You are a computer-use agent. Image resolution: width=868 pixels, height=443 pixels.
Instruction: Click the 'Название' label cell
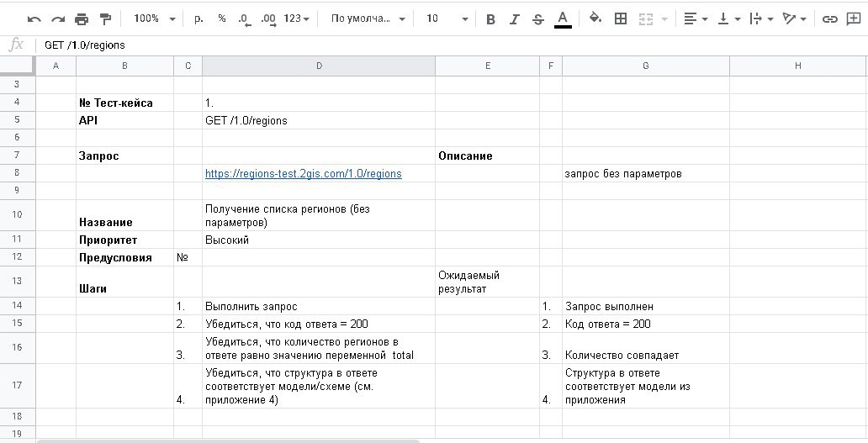point(124,216)
